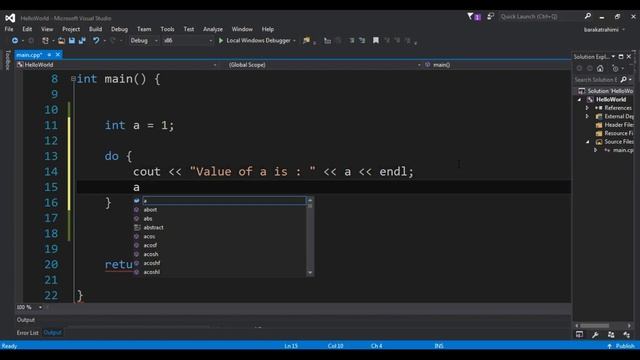Screen dimensions: 640x360
Task: Click the Quick Launch search magnifier icon
Action: point(588,16)
